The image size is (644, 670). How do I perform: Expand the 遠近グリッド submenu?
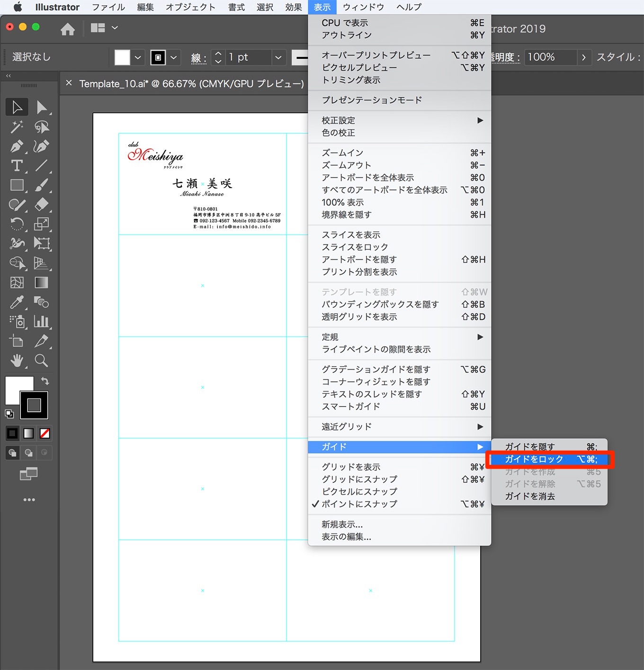click(399, 427)
